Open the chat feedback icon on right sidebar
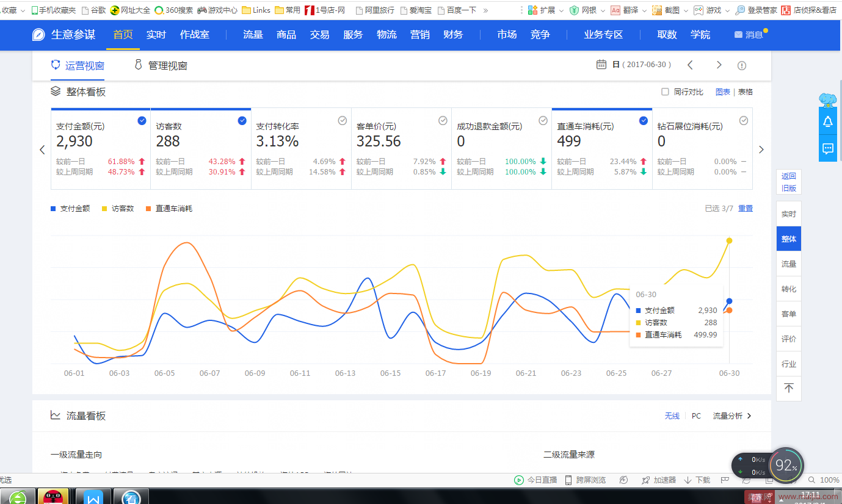This screenshot has width=842, height=504. 828,148
